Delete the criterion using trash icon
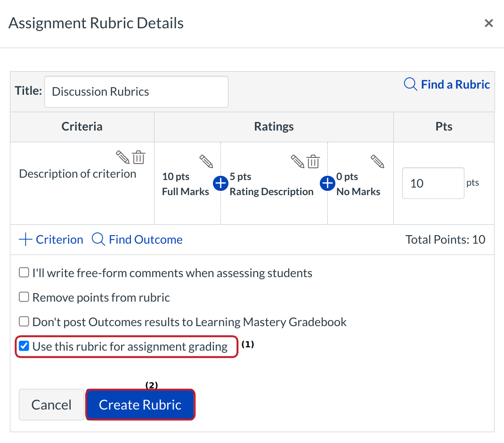The height and width of the screenshot is (443, 504). pyautogui.click(x=139, y=157)
